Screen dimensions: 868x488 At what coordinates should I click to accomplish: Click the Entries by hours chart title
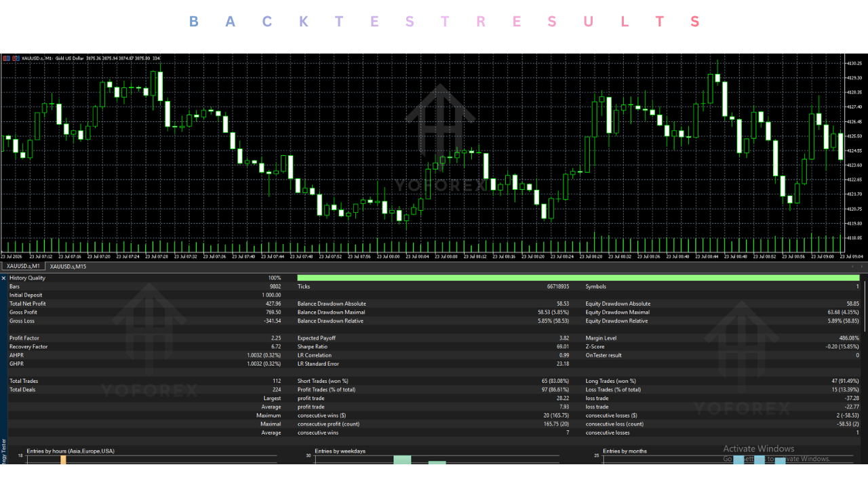click(71, 451)
